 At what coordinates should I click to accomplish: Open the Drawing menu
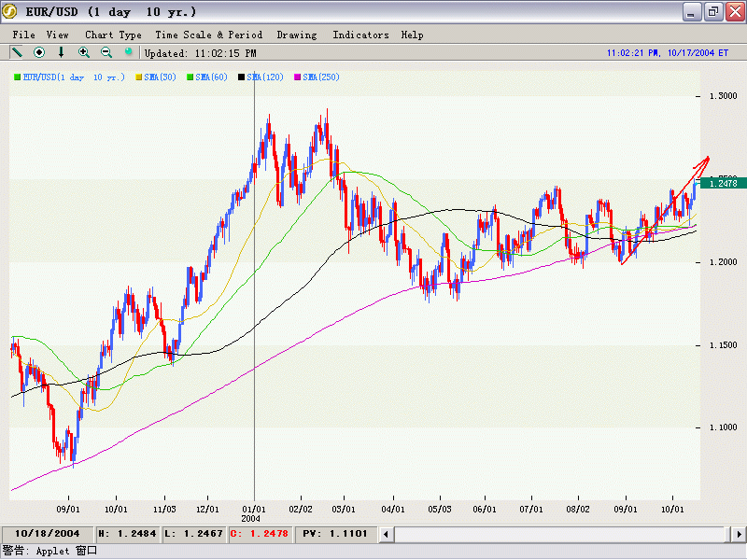[x=297, y=35]
